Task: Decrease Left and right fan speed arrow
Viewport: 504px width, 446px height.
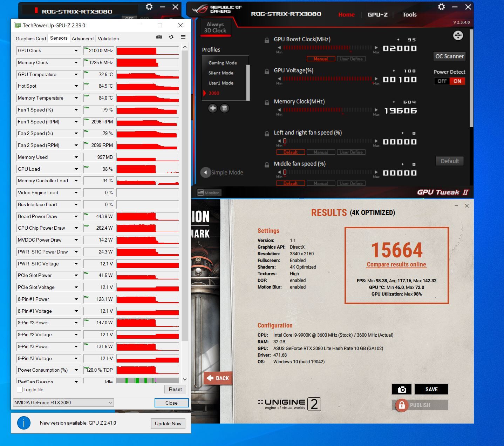Action: point(279,141)
